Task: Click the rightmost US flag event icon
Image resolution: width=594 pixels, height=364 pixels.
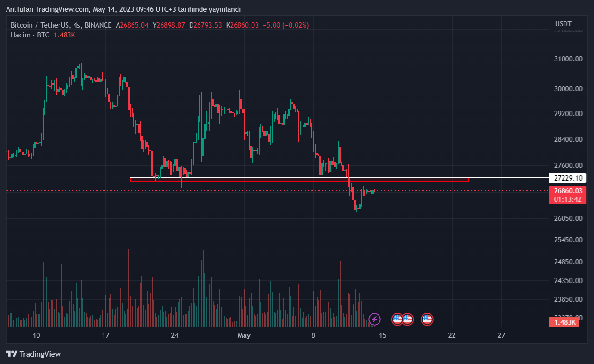Action: 427,320
